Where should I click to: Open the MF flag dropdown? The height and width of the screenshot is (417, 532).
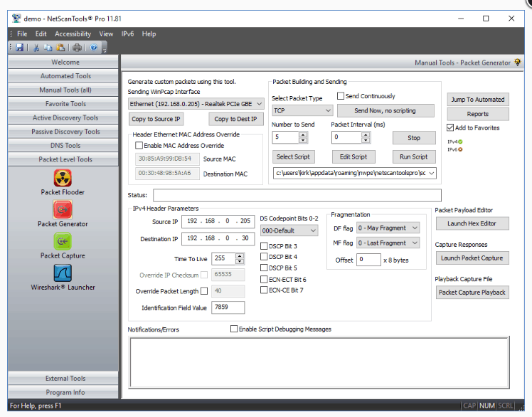pos(388,243)
